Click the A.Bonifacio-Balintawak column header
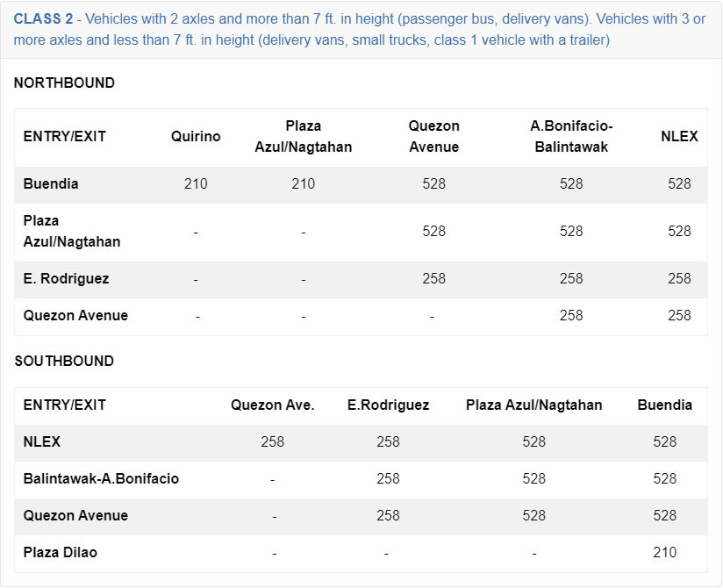723x588 pixels. pos(571,136)
